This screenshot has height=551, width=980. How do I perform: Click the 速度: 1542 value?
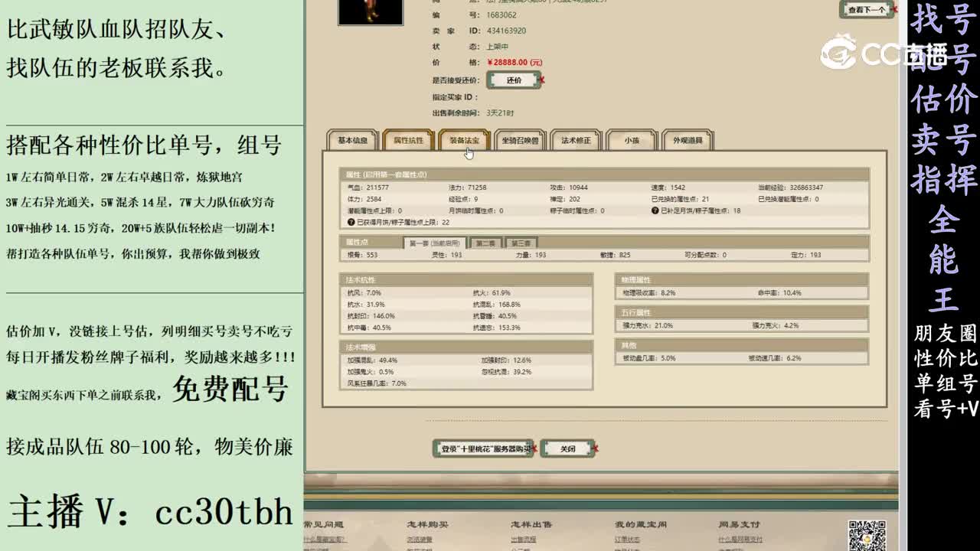coord(668,187)
